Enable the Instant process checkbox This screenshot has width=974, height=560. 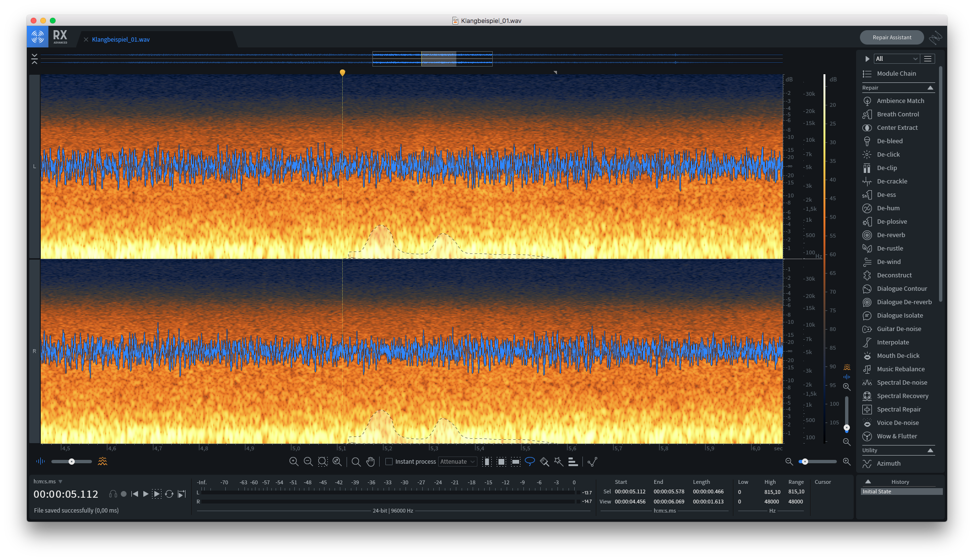tap(389, 461)
